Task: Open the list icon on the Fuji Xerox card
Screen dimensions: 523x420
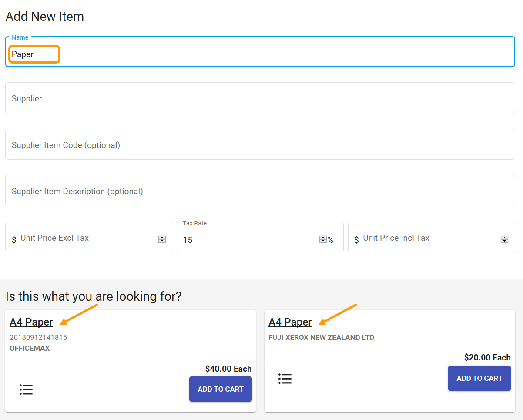Action: 285,379
